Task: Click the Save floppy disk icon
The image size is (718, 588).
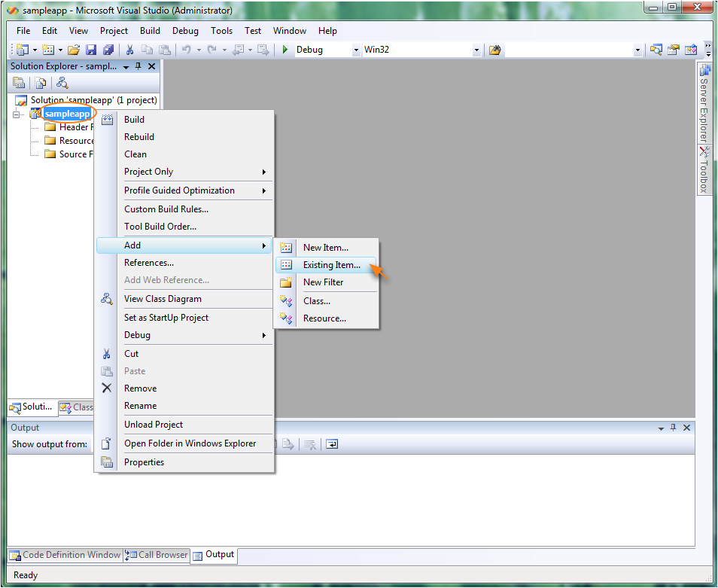Action: click(91, 50)
